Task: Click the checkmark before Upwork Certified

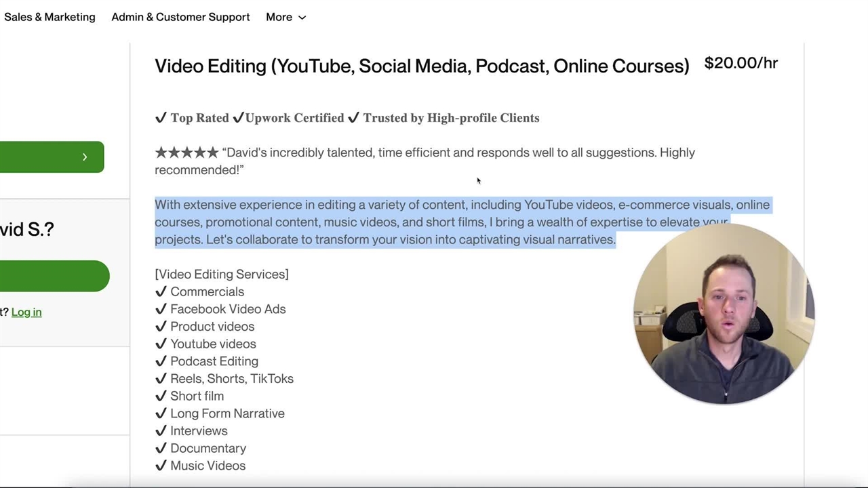Action: [x=238, y=118]
